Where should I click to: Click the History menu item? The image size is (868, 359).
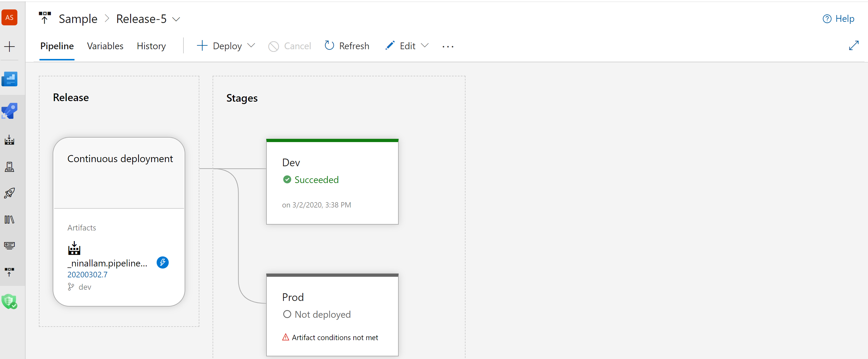pos(151,46)
